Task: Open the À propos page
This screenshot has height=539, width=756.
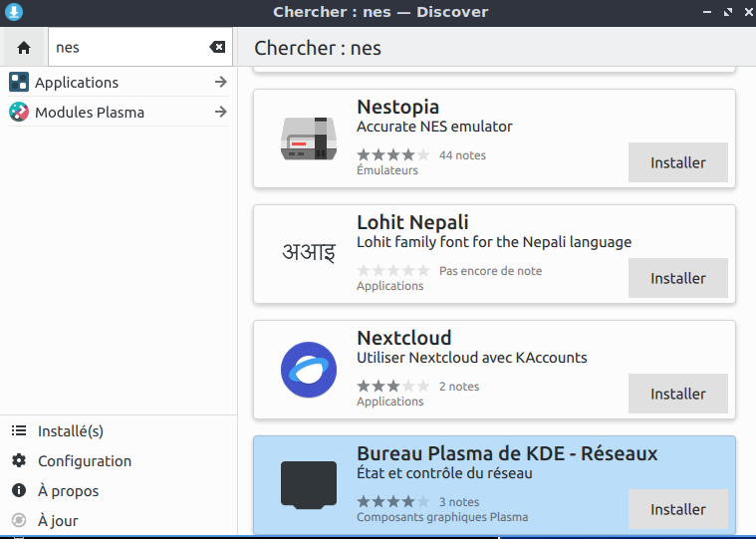Action: [x=68, y=491]
